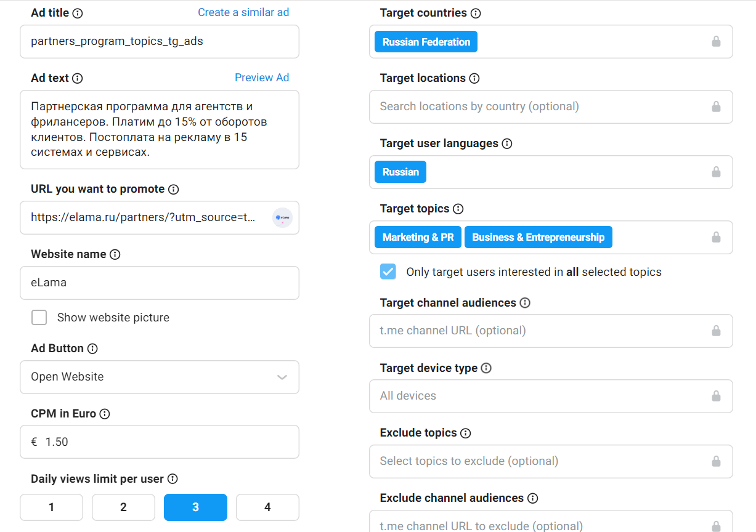Click info icon beside CPM in Euro
Viewport: 756px width, 532px height.
[105, 414]
